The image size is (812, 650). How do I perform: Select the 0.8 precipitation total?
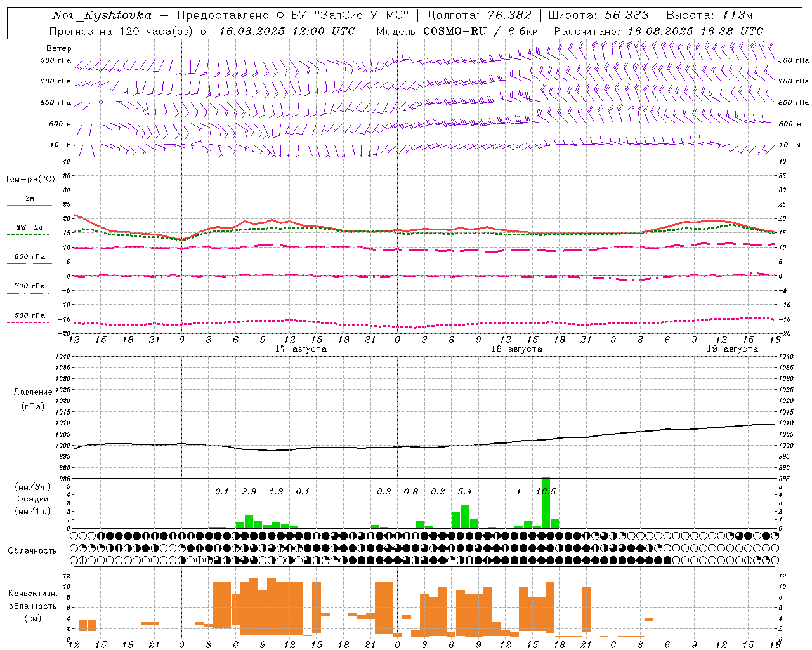point(411,492)
